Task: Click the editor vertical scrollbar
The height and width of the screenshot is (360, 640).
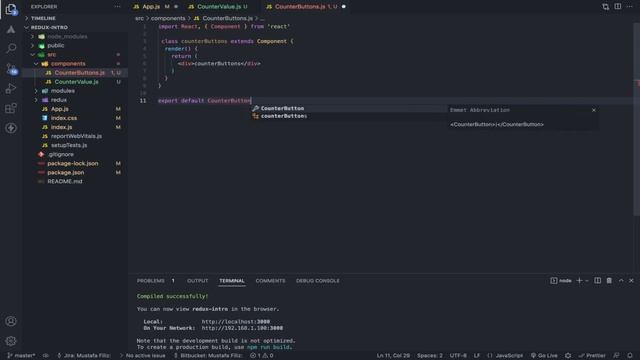Action: click(x=637, y=118)
